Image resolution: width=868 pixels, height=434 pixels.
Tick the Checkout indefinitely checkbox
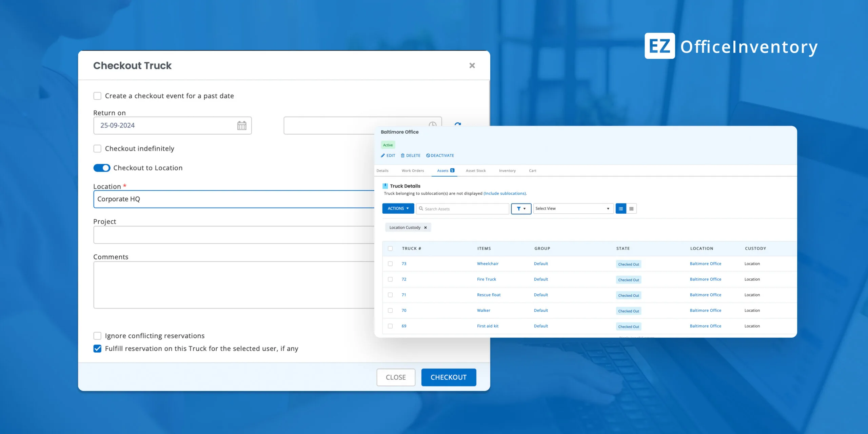coord(97,149)
